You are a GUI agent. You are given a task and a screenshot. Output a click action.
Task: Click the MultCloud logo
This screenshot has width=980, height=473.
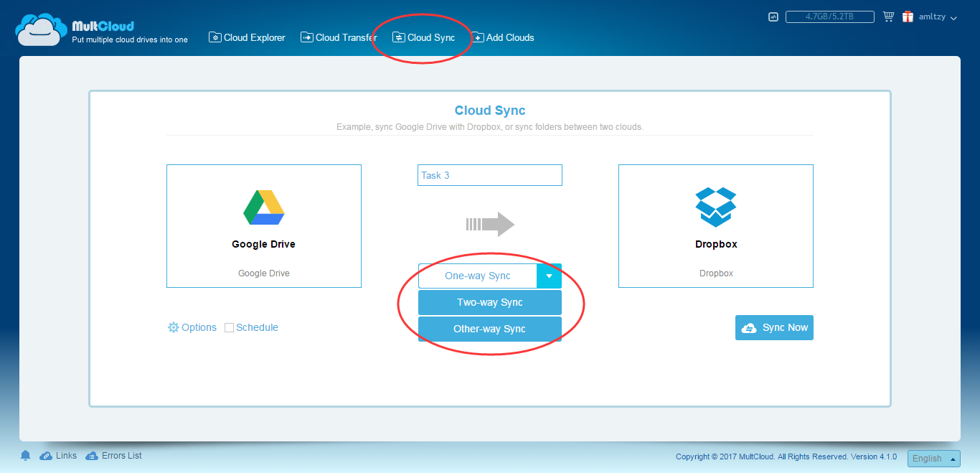pos(102,29)
